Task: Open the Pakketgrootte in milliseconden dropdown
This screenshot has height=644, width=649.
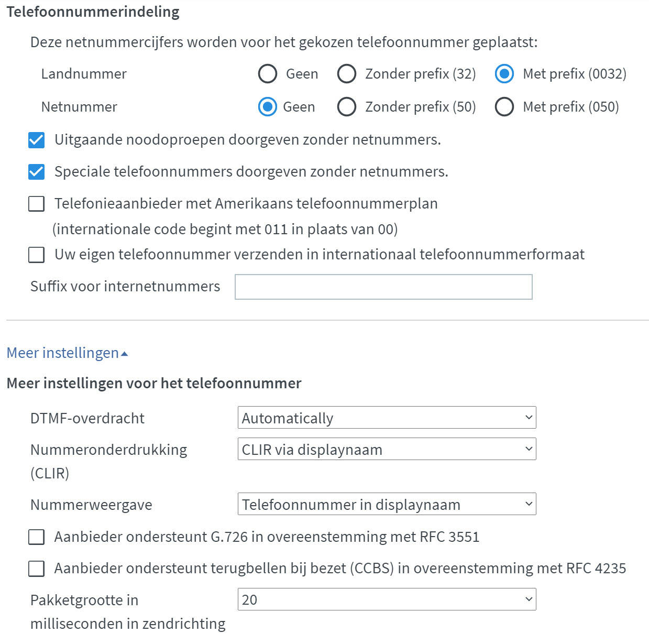Action: tap(387, 600)
